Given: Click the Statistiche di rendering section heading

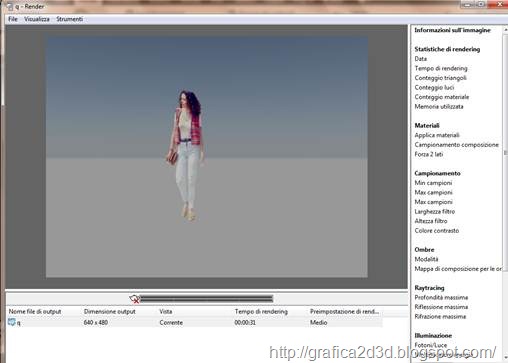Looking at the screenshot, I should coord(447,49).
